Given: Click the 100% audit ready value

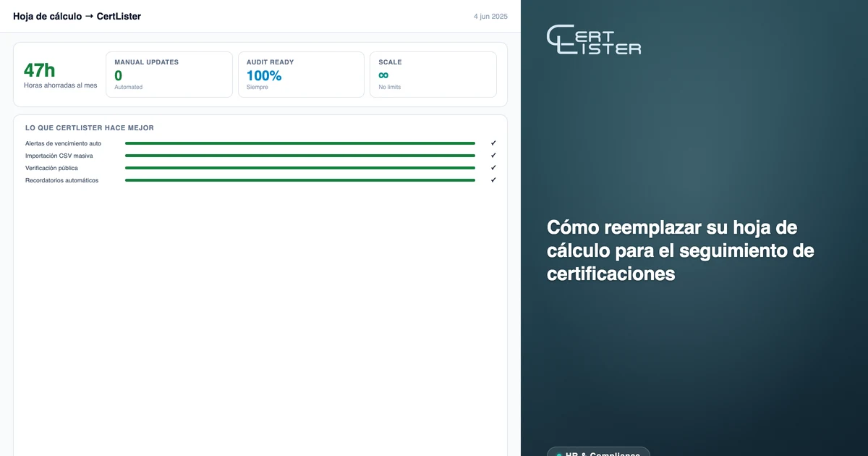Looking at the screenshot, I should [264, 75].
